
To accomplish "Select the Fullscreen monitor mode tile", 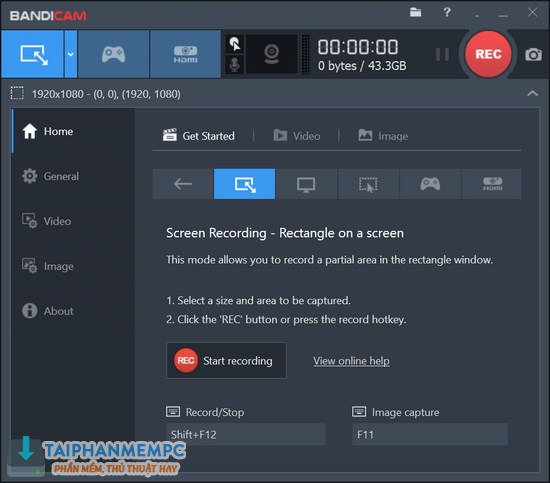I will coord(306,184).
